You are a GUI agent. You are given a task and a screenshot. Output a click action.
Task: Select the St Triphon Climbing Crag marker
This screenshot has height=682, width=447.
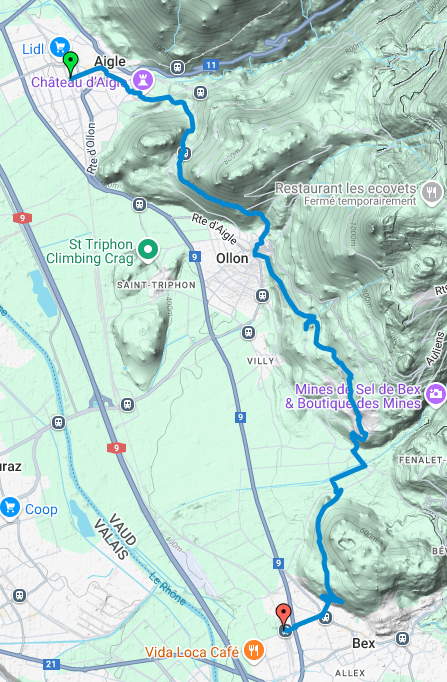coord(148,251)
